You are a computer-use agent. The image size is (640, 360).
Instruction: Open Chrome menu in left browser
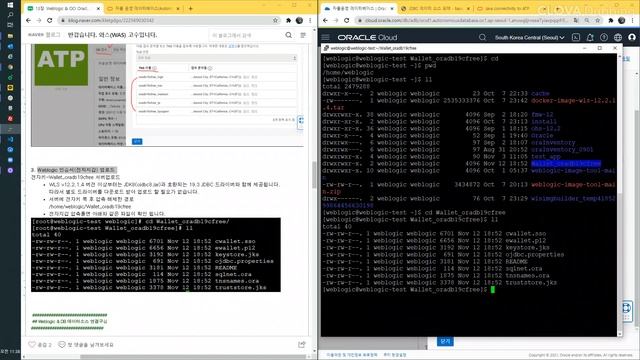coord(310,20)
